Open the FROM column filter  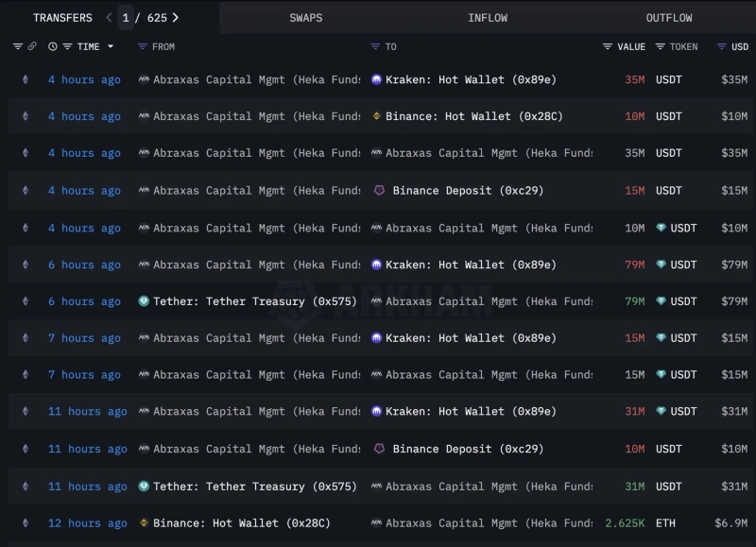[143, 46]
